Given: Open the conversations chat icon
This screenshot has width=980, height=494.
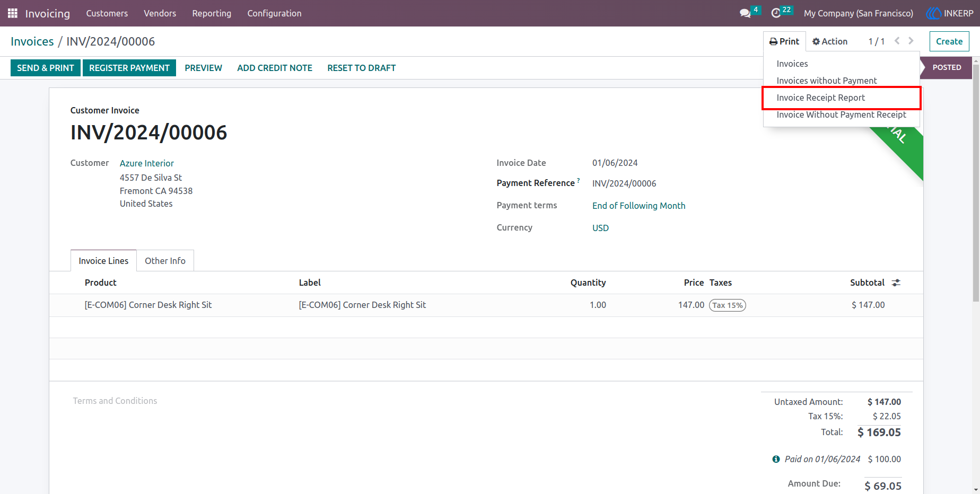Looking at the screenshot, I should coord(745,13).
